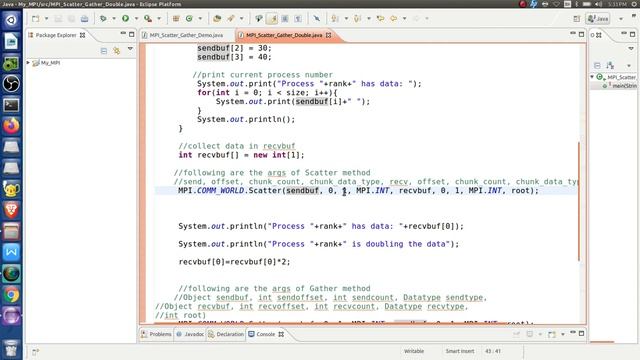Run the program with green play icon

pos(126,18)
